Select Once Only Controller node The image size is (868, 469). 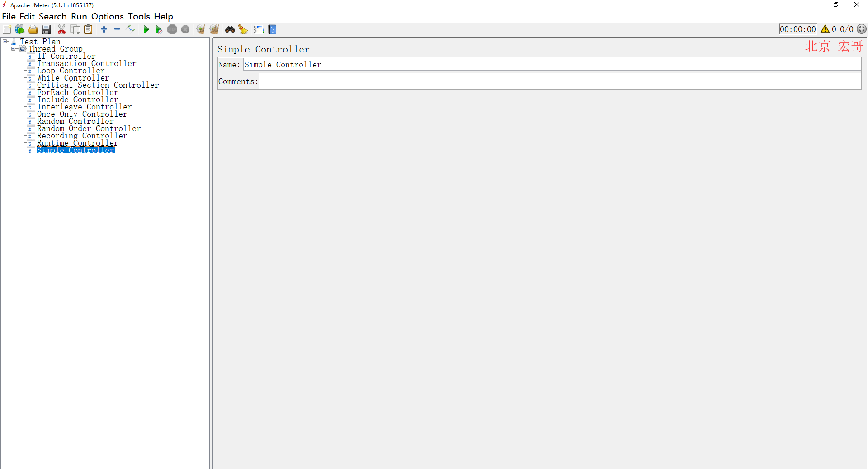[82, 114]
